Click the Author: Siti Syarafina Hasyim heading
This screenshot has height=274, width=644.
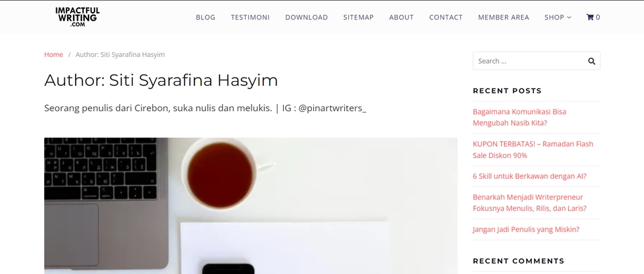(161, 80)
